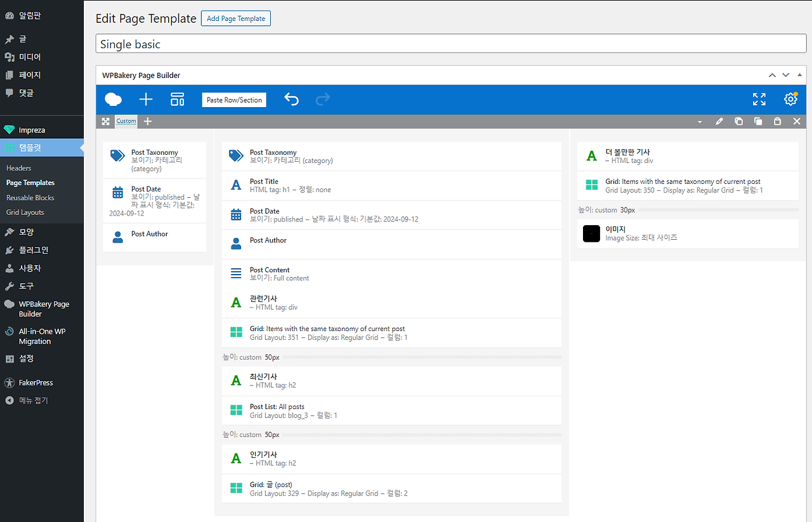Collapse the WPBakery Page Builder panel with the triangle
The image size is (812, 522).
click(799, 75)
